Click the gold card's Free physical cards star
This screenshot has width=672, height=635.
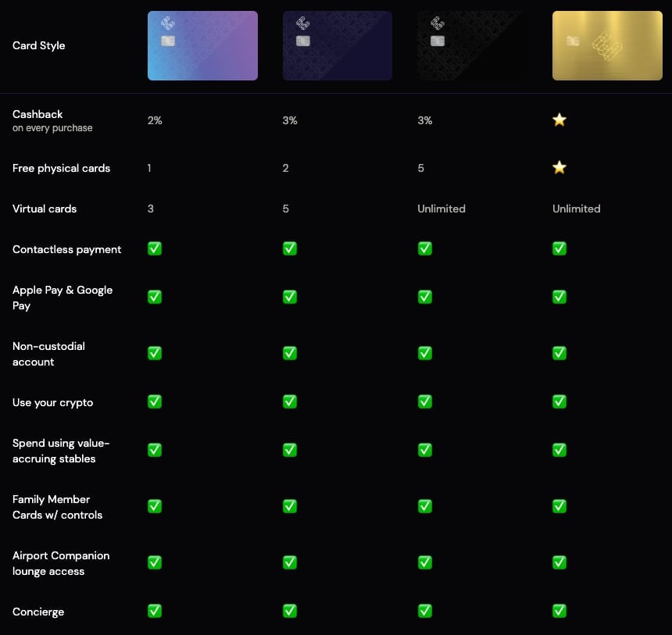(559, 168)
